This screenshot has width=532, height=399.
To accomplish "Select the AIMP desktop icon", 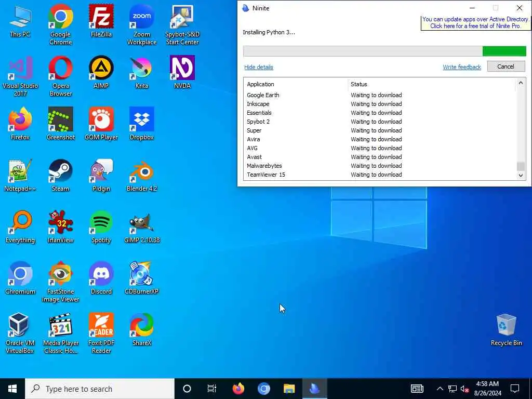I will 101,73.
